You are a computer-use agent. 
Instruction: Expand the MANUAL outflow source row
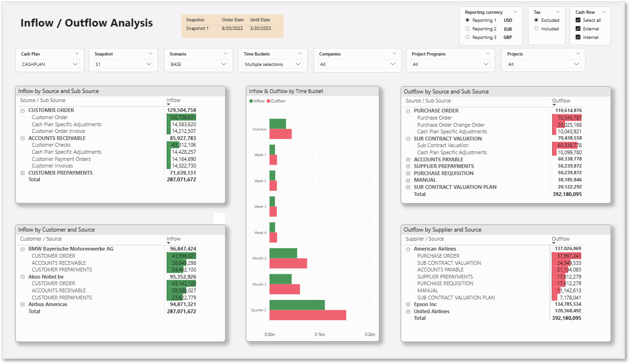point(408,180)
